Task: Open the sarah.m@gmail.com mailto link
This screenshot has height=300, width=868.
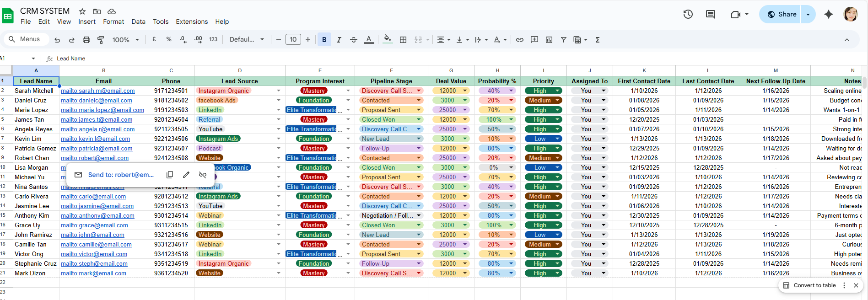Action: pos(98,91)
